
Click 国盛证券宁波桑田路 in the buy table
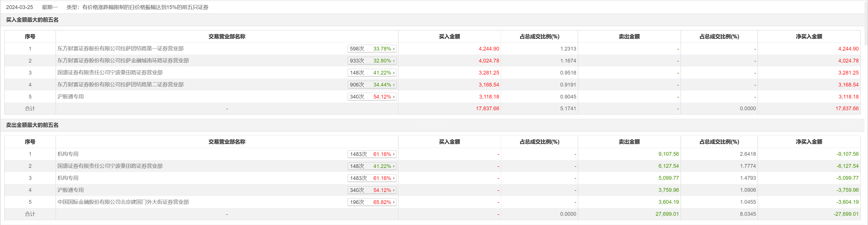coord(110,73)
